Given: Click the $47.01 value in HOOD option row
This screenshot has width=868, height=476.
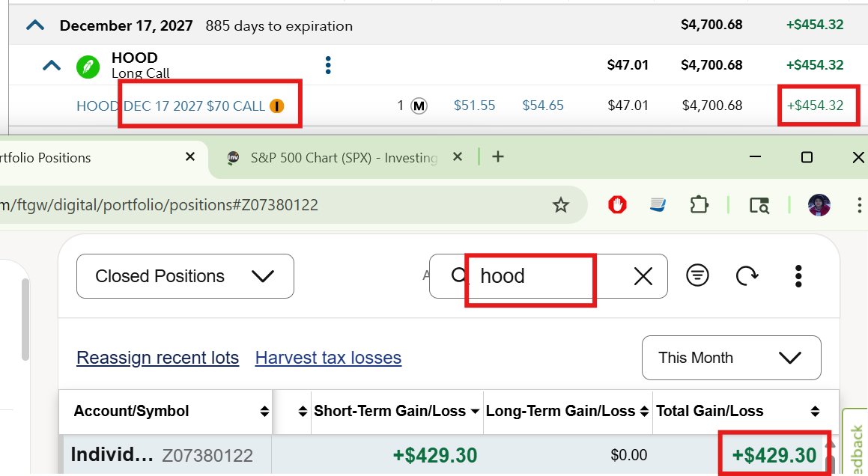Looking at the screenshot, I should [628, 106].
